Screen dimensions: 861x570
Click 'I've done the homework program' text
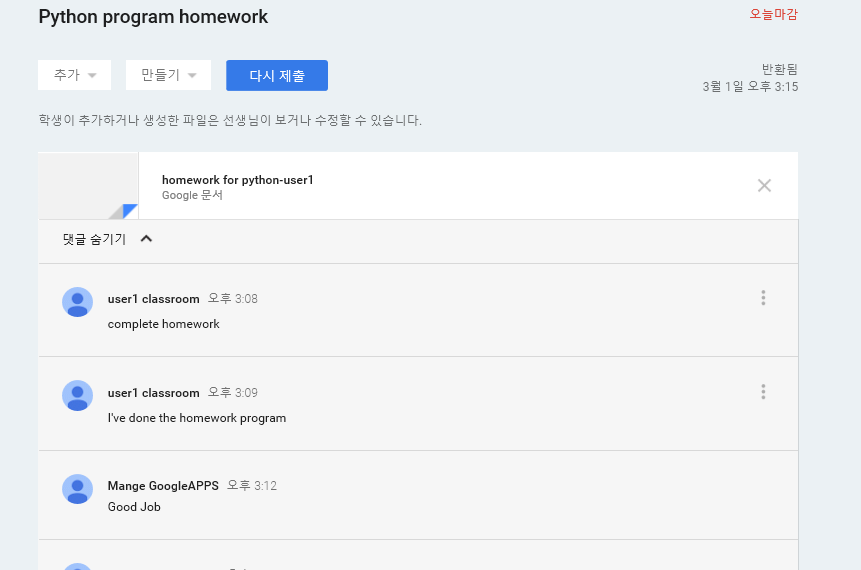click(x=197, y=418)
